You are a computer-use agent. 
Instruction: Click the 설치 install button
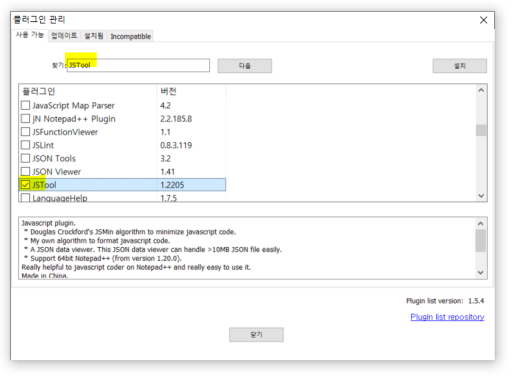click(x=460, y=66)
